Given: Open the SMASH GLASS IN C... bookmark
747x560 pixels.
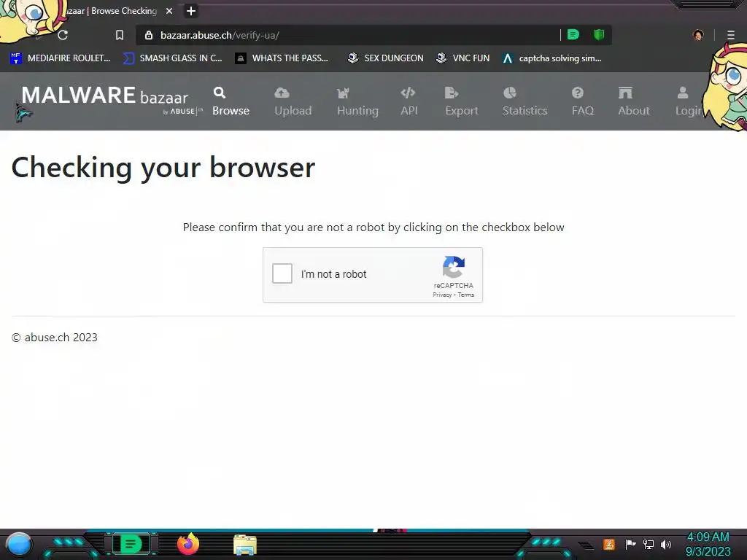Looking at the screenshot, I should (x=172, y=58).
